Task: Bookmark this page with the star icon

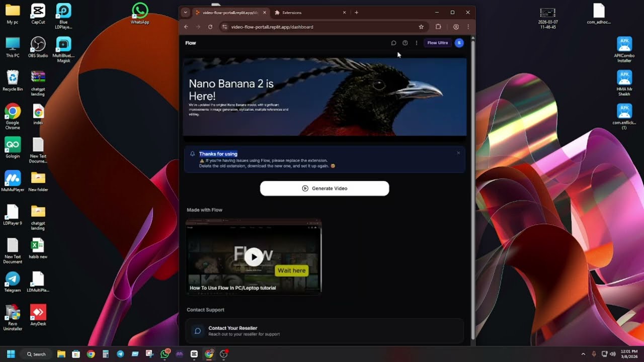Action: pyautogui.click(x=421, y=27)
